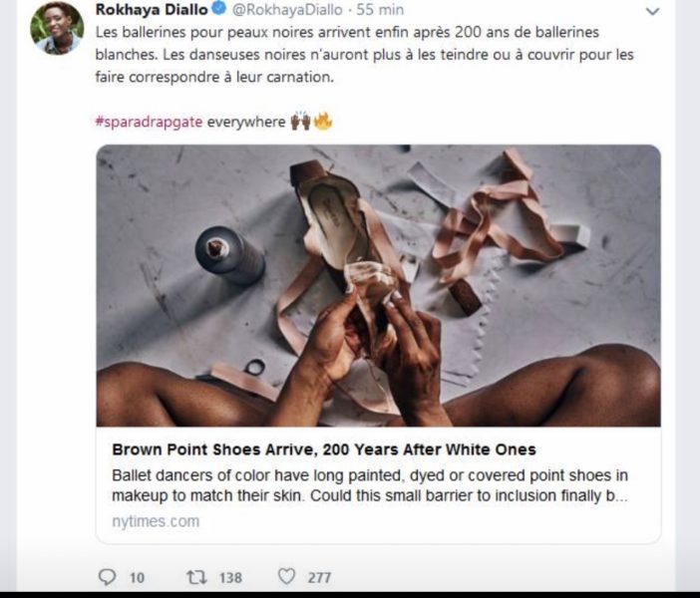Click the fire emoji in the tweet
The height and width of the screenshot is (598, 700).
point(323,122)
